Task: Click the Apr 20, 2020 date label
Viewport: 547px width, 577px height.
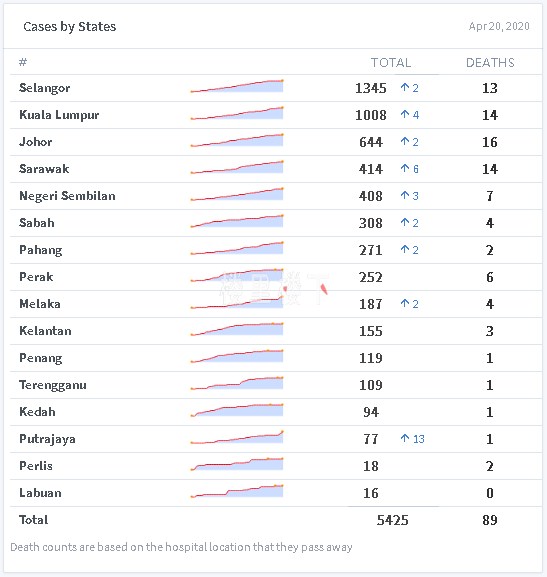Action: point(499,26)
